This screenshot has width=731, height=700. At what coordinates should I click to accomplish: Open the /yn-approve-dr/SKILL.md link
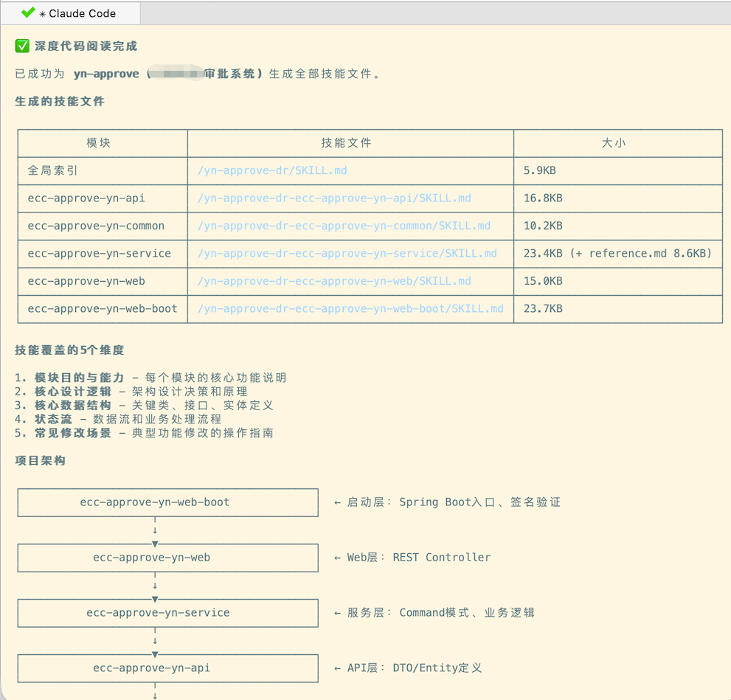pyautogui.click(x=272, y=170)
